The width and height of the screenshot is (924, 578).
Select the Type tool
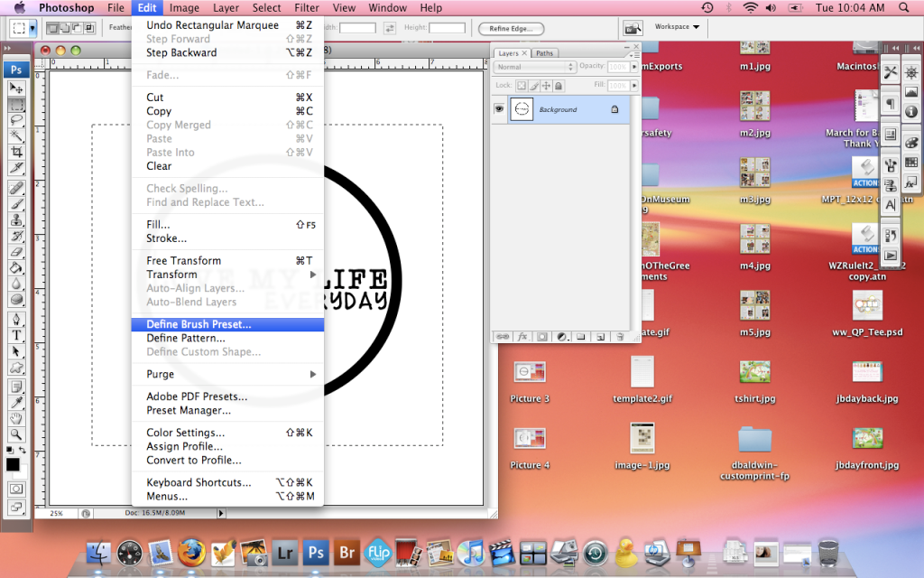(x=16, y=336)
